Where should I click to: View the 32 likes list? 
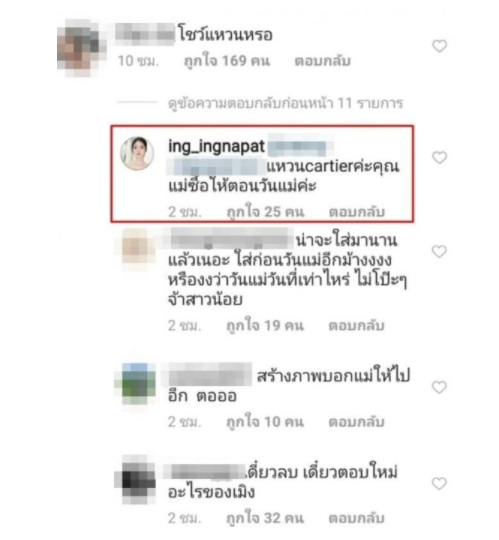(265, 518)
